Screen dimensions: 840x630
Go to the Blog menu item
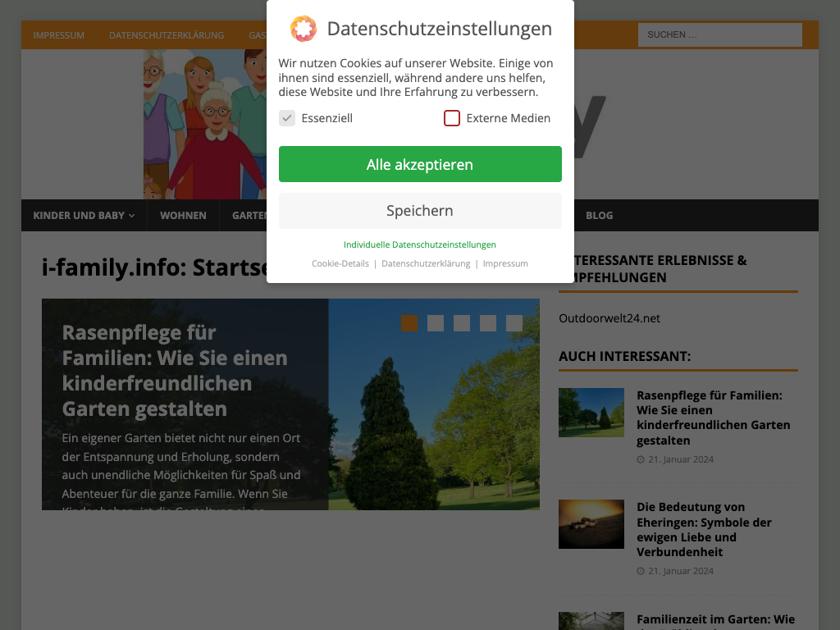[x=599, y=216]
